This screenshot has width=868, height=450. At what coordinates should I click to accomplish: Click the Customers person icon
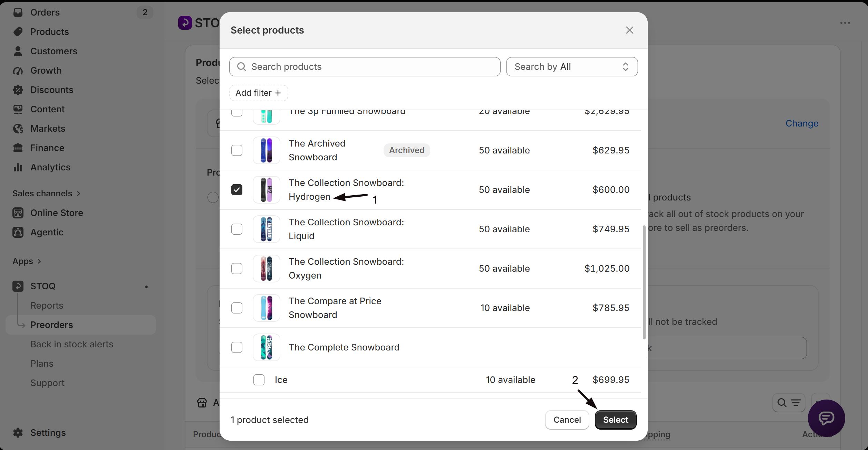click(x=18, y=51)
